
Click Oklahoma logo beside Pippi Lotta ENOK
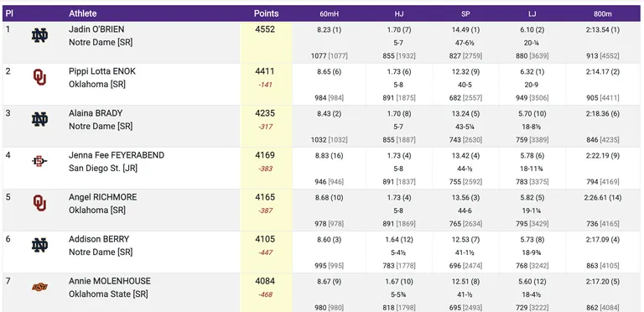[x=39, y=77]
